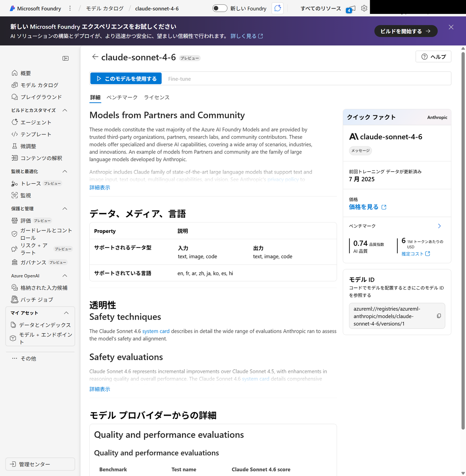Open the chat sparkle icon in header
Screen dimensions: 466x476
point(278,8)
